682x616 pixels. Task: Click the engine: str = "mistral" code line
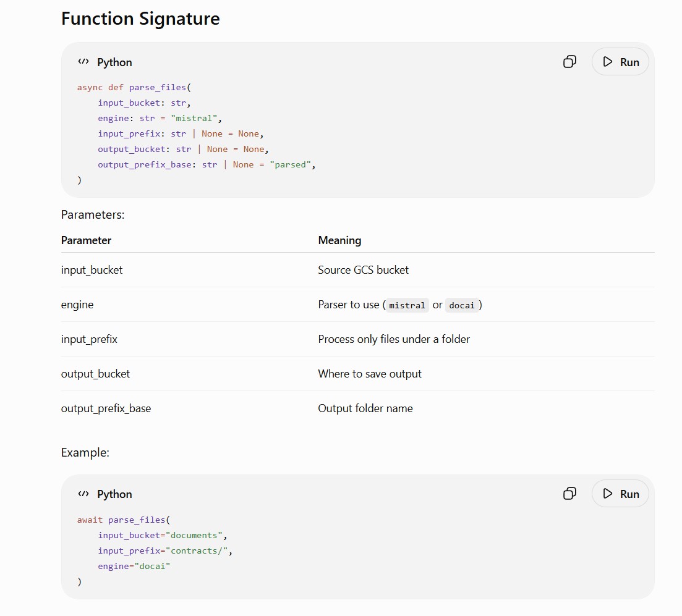pos(160,118)
